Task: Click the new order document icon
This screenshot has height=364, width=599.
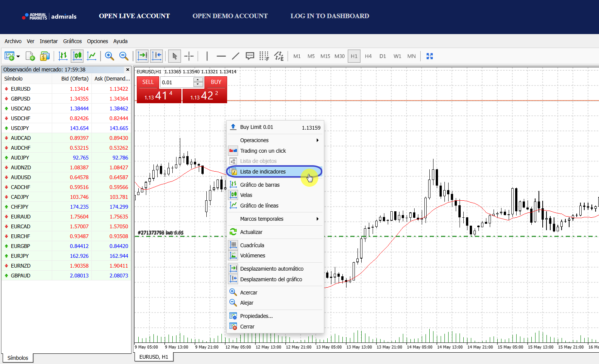Action: click(x=30, y=56)
